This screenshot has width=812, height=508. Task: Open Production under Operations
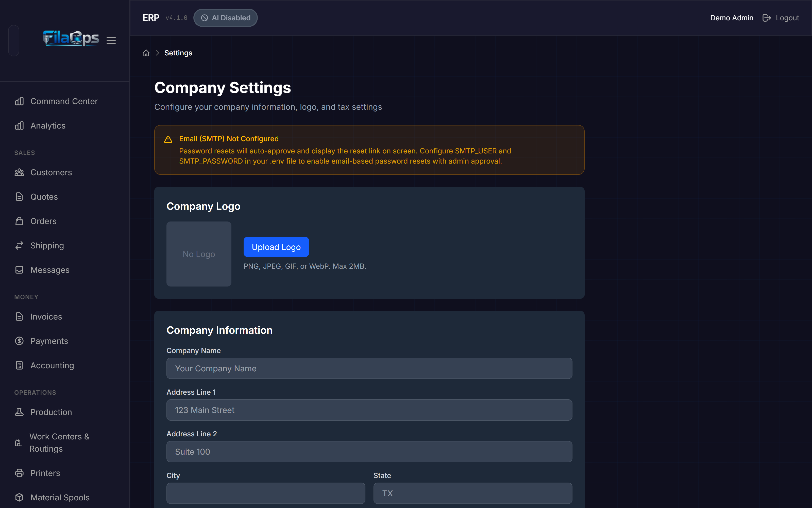[65, 412]
